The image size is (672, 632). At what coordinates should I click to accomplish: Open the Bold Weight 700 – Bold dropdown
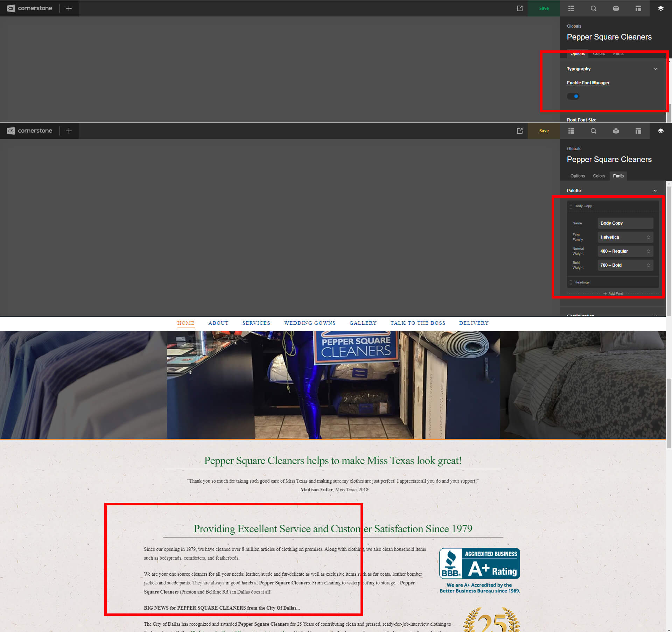coord(625,265)
